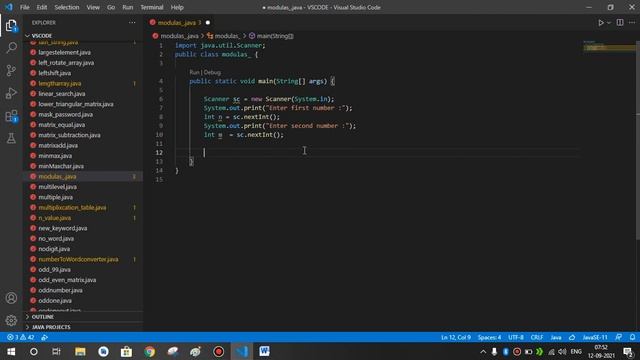Click JavaSE-11 runtime in status bar
The image size is (640, 360).
point(595,337)
